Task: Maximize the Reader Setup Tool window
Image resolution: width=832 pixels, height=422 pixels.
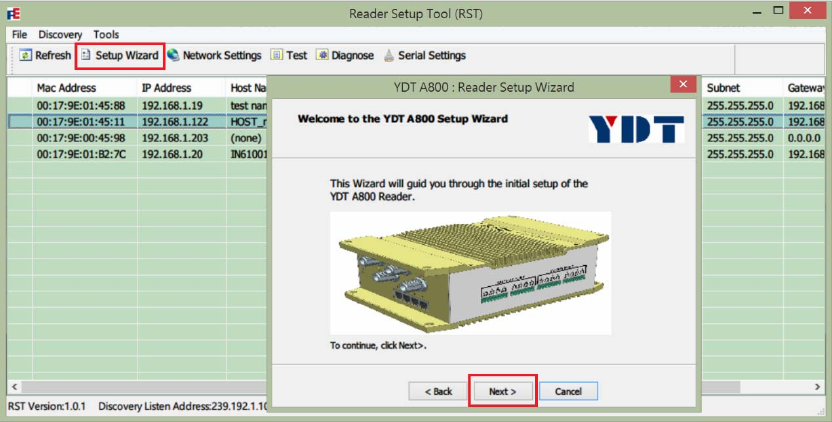Action: pos(778,10)
